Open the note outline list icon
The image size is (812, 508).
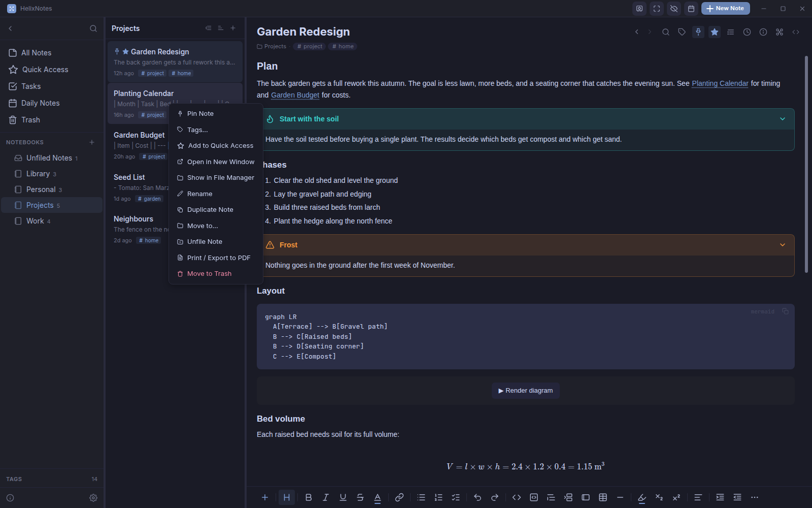coord(731,32)
